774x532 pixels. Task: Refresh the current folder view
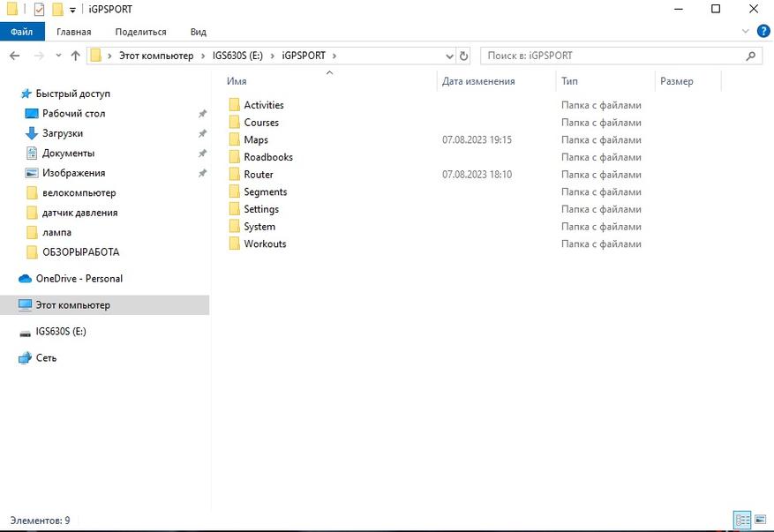[463, 56]
